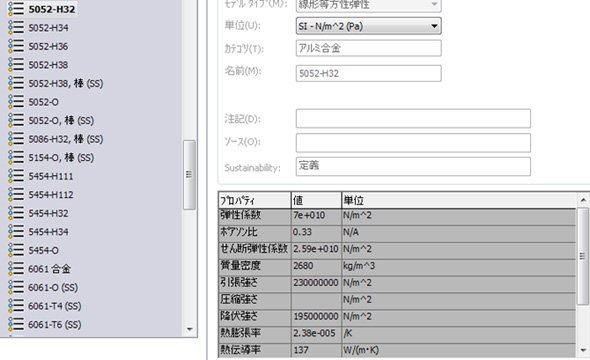
Task: Click the icon beside 5052-O, 棒 (SS)
Action: pyautogui.click(x=16, y=120)
